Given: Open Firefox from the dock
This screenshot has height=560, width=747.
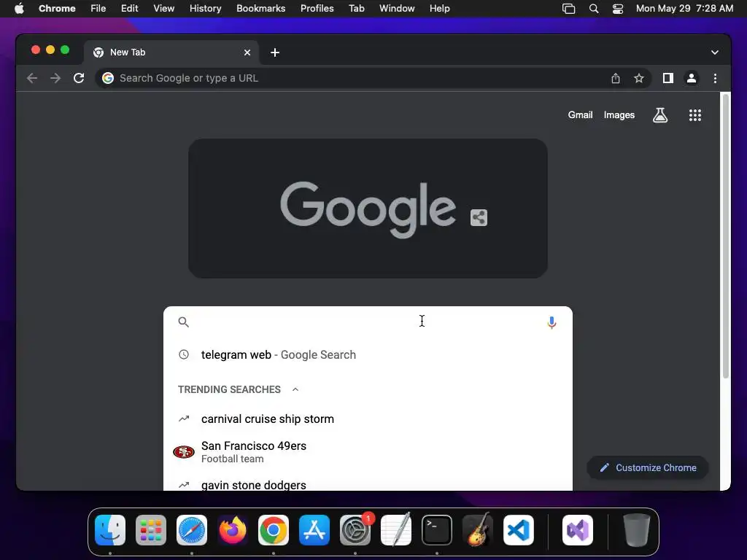Looking at the screenshot, I should (x=233, y=530).
